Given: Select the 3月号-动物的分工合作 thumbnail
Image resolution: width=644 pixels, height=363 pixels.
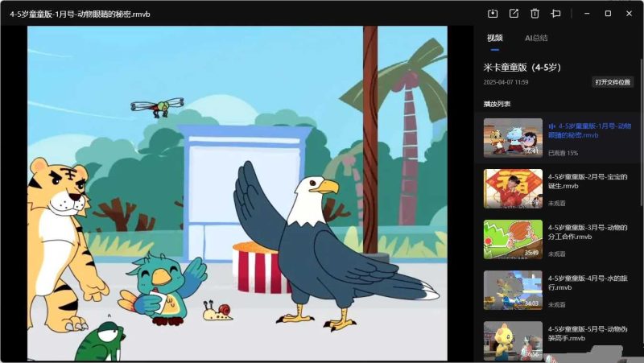Looking at the screenshot, I should pyautogui.click(x=513, y=239).
